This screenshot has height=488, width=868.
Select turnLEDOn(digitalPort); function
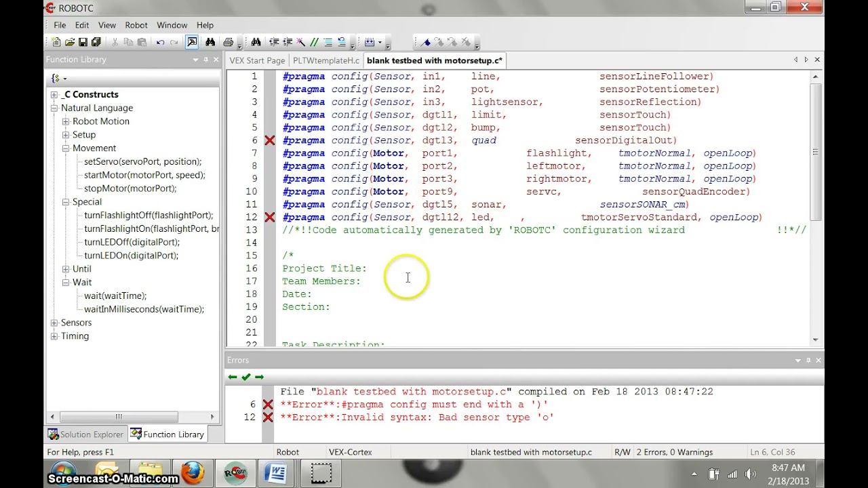click(131, 256)
